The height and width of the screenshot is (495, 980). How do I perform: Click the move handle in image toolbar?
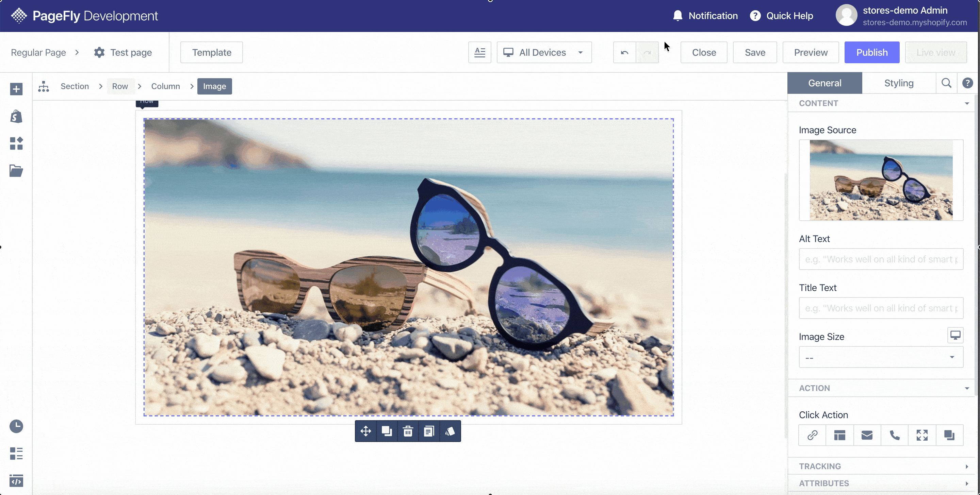point(365,431)
